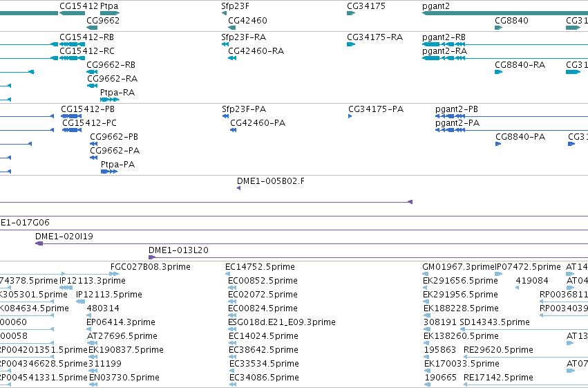Select the CG8840-RA transcript label
588x388 pixels.
click(x=520, y=65)
